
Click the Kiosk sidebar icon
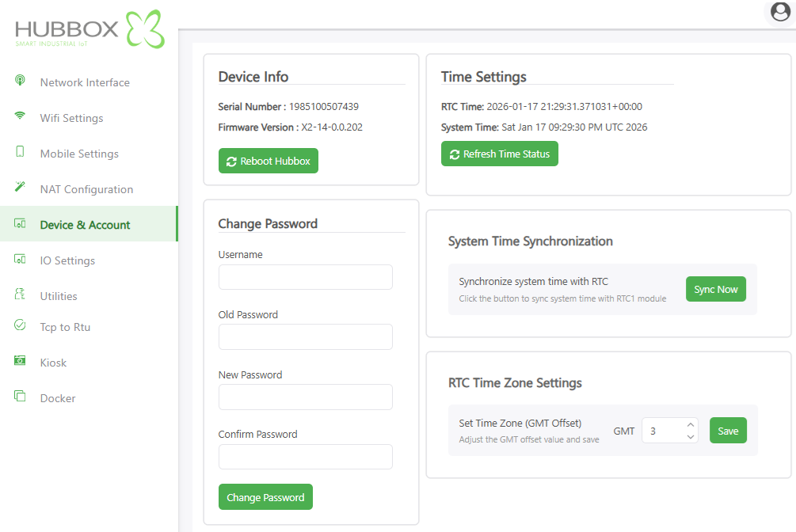[21, 361]
